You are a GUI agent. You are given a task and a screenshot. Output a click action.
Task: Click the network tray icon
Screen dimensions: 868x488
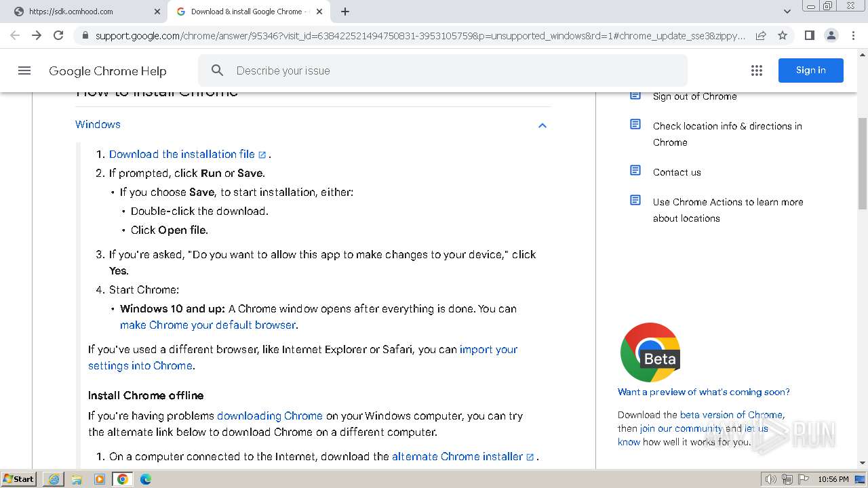787,479
